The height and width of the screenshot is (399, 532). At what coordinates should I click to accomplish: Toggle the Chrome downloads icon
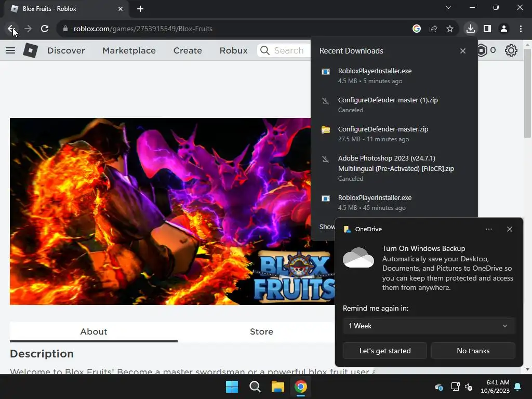coord(471,29)
